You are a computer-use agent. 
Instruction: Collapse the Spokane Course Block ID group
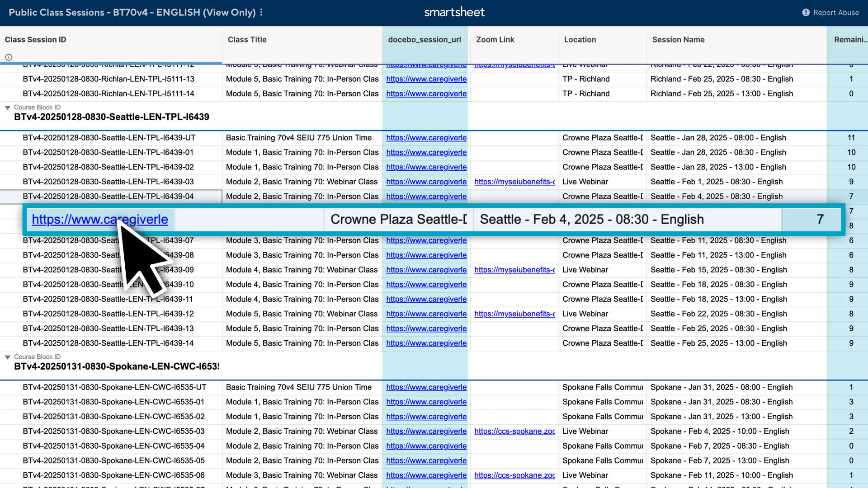click(7, 357)
